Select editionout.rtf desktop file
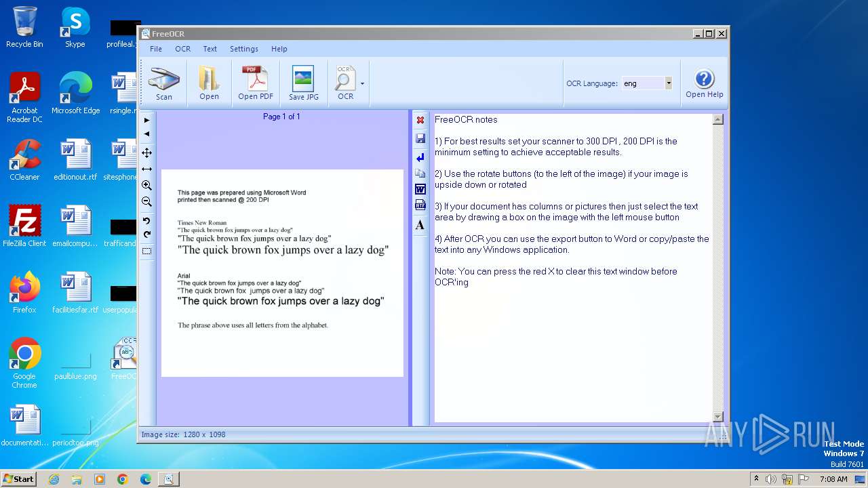Viewport: 868px width, 488px height. 75,159
